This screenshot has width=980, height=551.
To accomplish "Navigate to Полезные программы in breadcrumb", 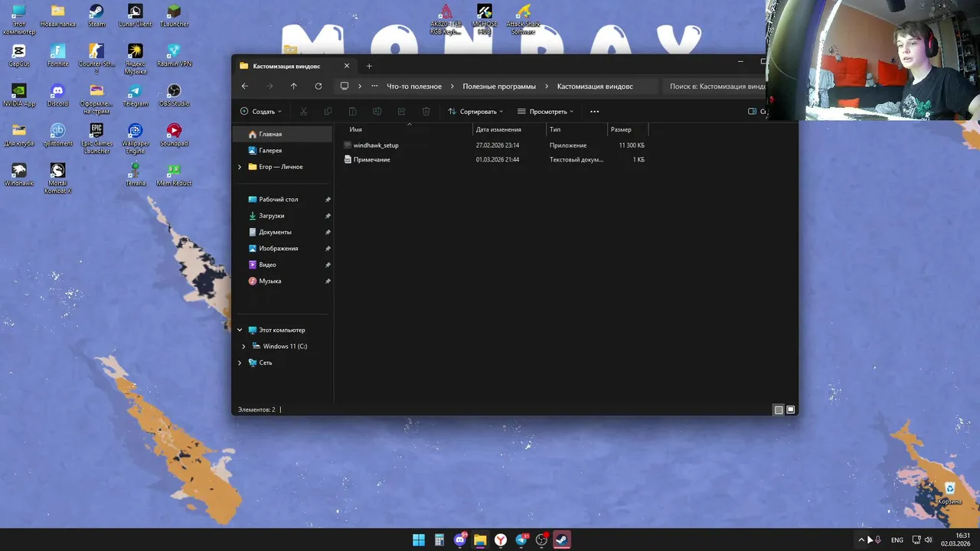I will (x=499, y=86).
